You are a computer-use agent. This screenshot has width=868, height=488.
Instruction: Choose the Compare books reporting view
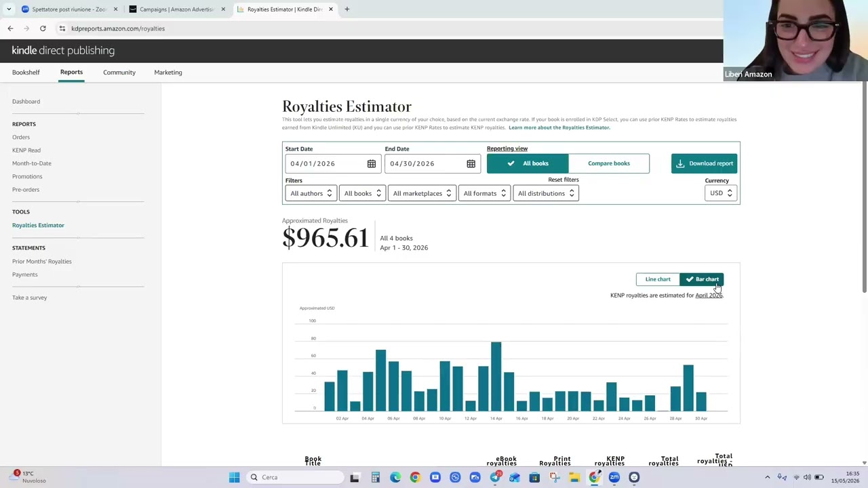[609, 163]
